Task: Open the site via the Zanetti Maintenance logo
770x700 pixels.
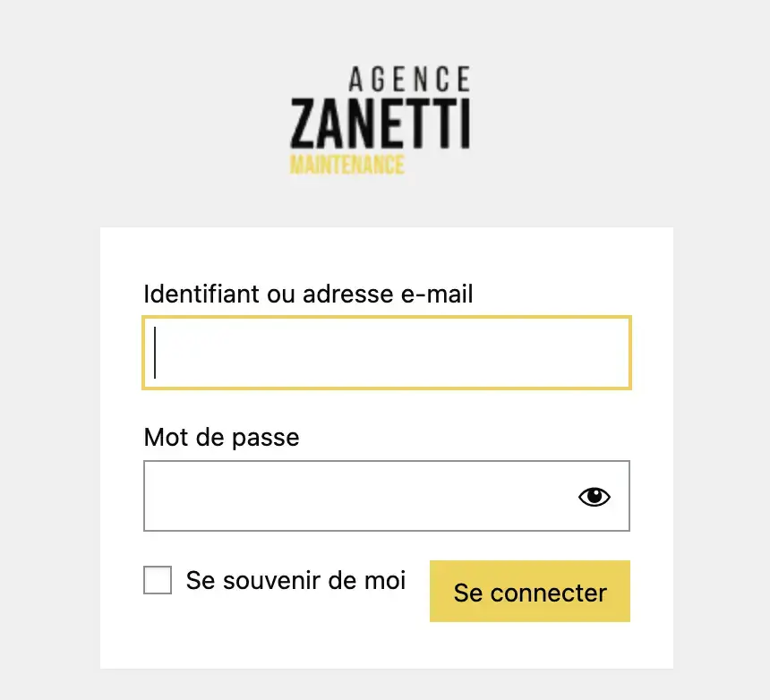Action: point(381,120)
